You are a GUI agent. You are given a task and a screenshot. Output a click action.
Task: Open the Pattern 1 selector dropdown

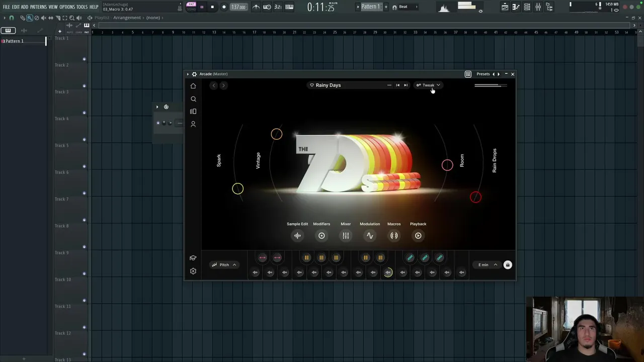point(371,7)
